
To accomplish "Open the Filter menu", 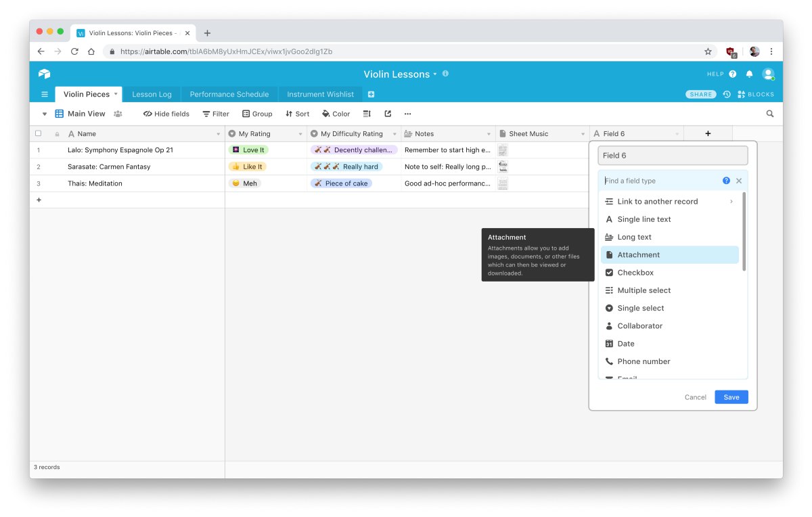I will click(x=216, y=114).
